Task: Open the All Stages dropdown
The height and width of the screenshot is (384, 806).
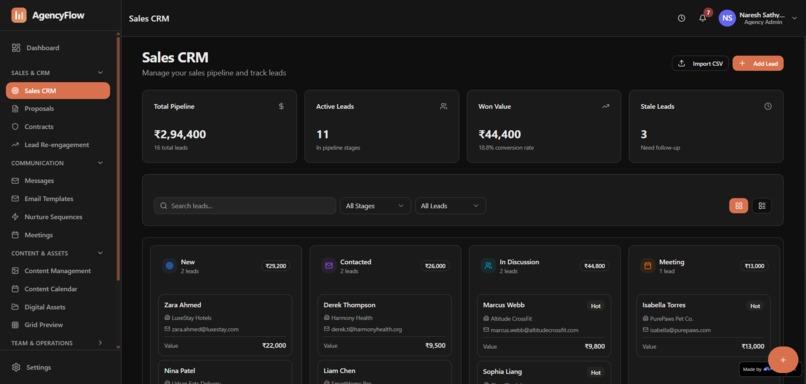Action: coord(375,206)
